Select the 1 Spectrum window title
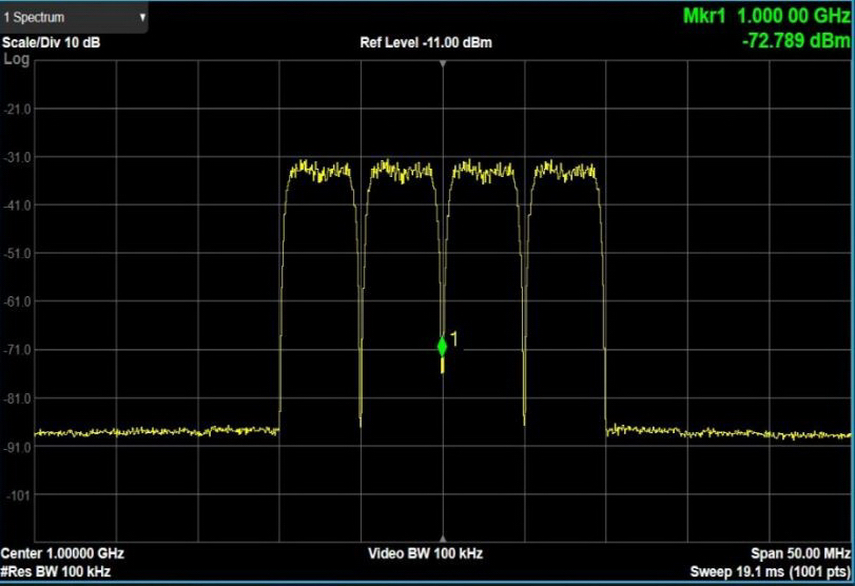The width and height of the screenshot is (855, 586). (x=34, y=18)
